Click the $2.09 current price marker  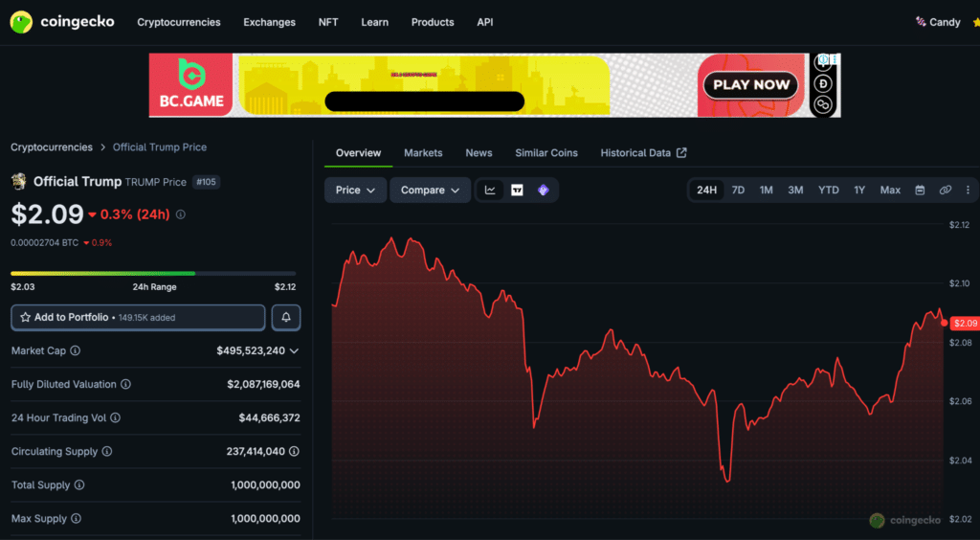[964, 323]
